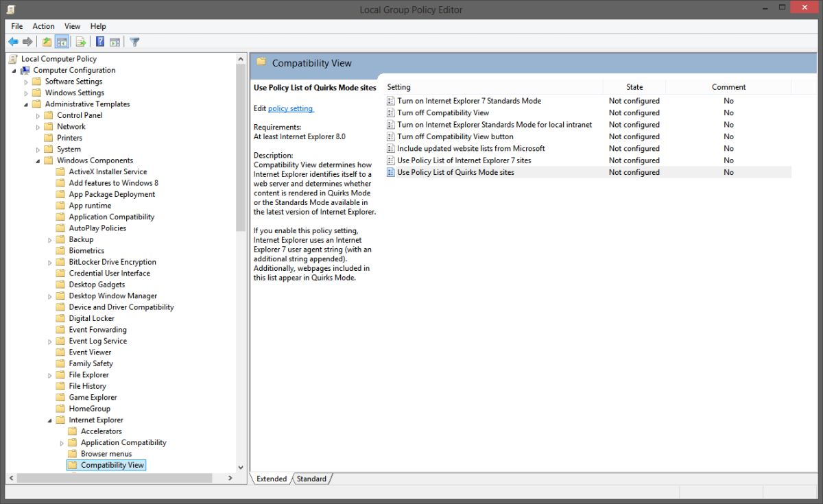The height and width of the screenshot is (504, 823).
Task: Open the Help menu
Action: click(x=98, y=26)
